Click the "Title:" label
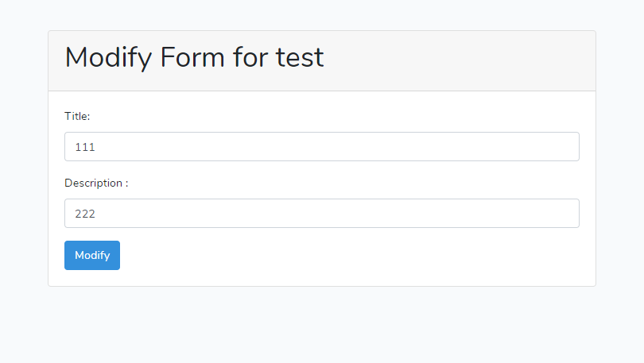The image size is (644, 363). 77,116
